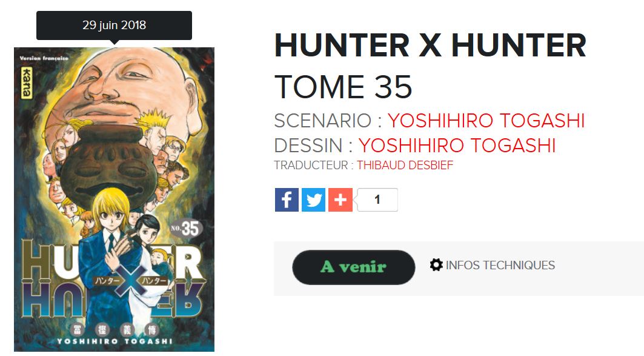The width and height of the screenshot is (644, 356).
Task: Open more sharing options with red plus
Action: click(x=340, y=200)
